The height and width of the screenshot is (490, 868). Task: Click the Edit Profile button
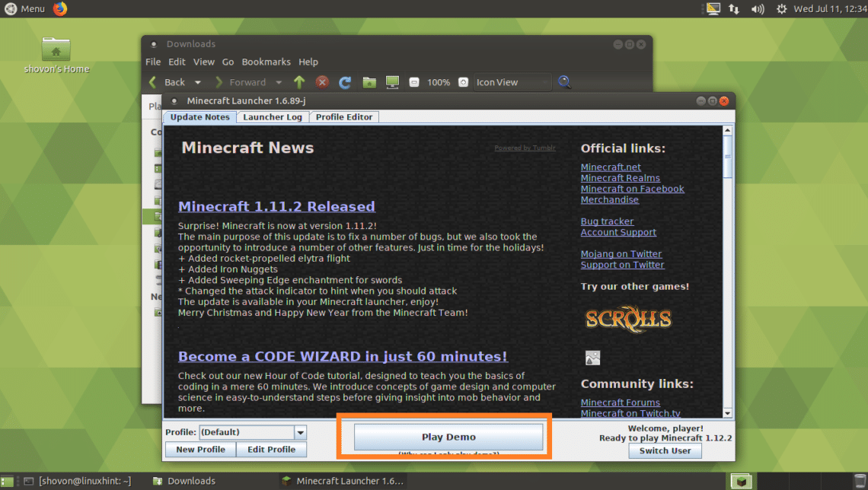point(271,450)
